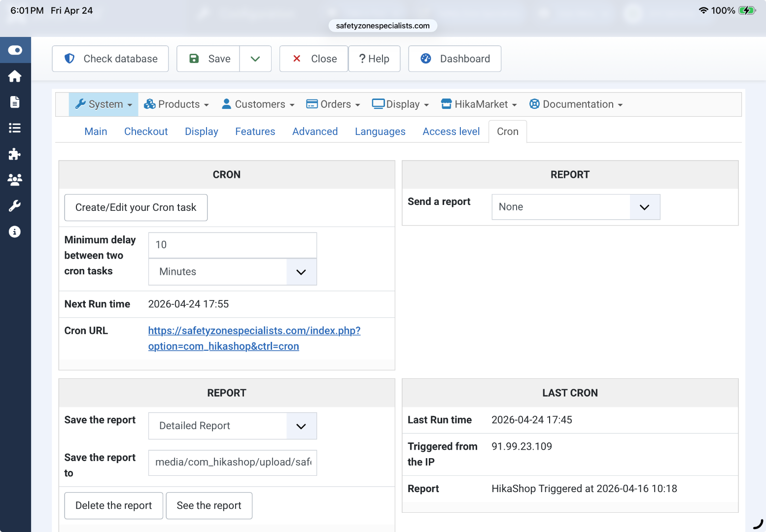Open the components puzzle sidebar icon

point(15,154)
